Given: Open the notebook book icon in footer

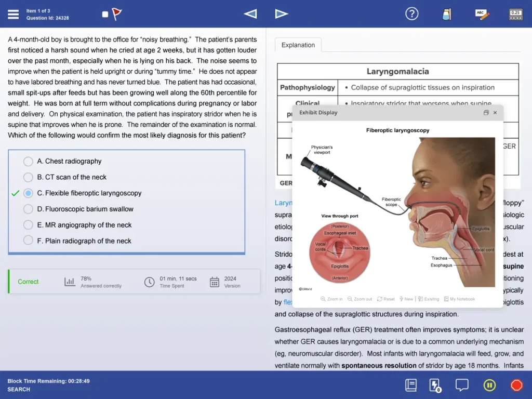Looking at the screenshot, I should pyautogui.click(x=411, y=385).
